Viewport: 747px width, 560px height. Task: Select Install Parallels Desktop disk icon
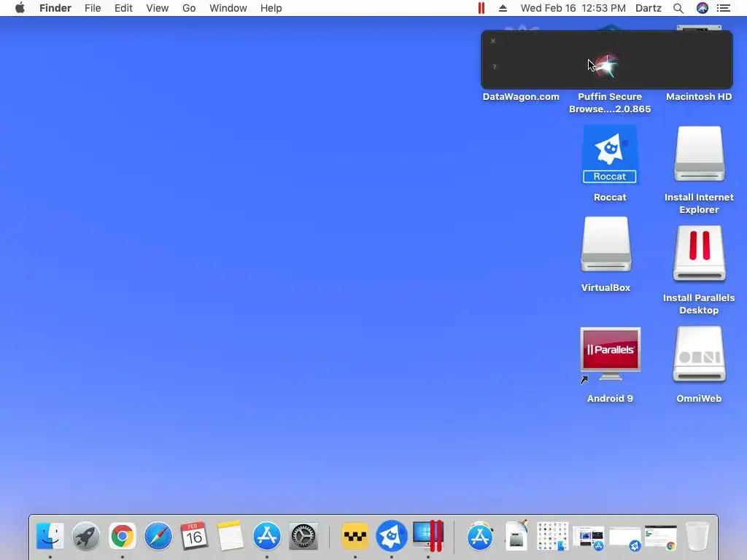click(x=699, y=253)
